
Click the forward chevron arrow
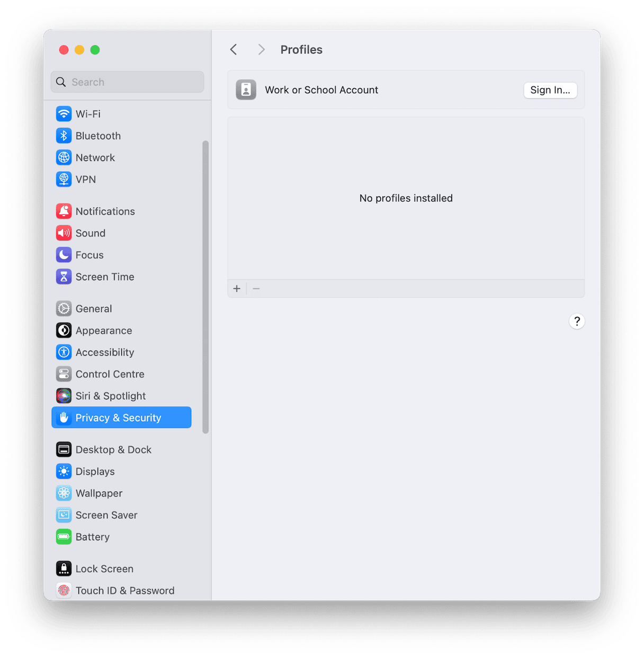click(261, 50)
